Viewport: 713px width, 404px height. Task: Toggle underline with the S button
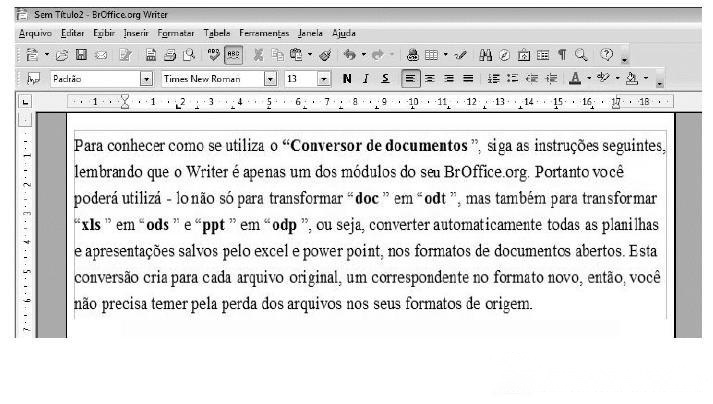[x=385, y=79]
